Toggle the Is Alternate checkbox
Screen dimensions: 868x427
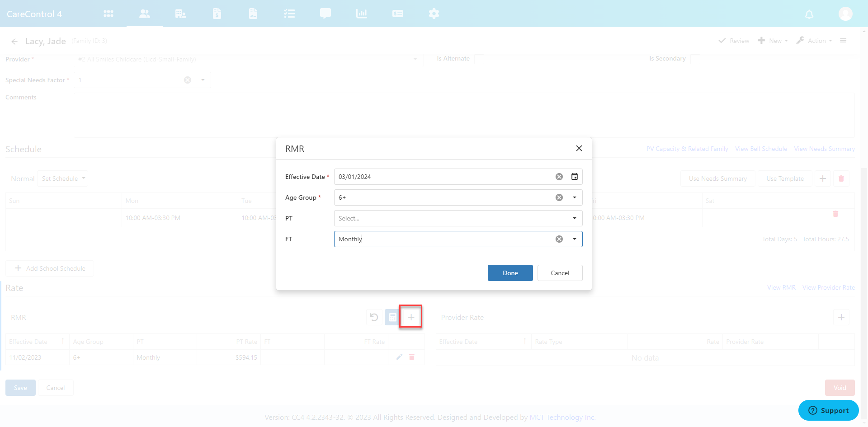479,59
